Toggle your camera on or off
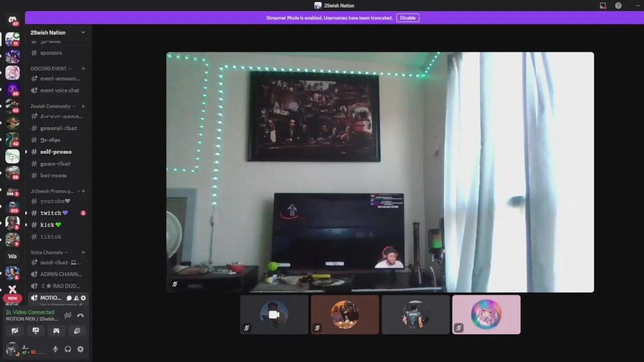This screenshot has width=644, height=362. pos(15,331)
